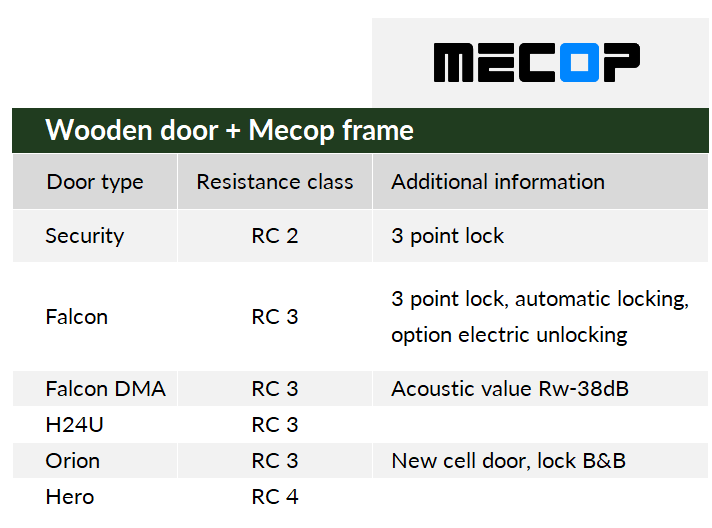This screenshot has width=712, height=528.
Task: Click 'New cell door, lock B&B' text
Action: 509,461
